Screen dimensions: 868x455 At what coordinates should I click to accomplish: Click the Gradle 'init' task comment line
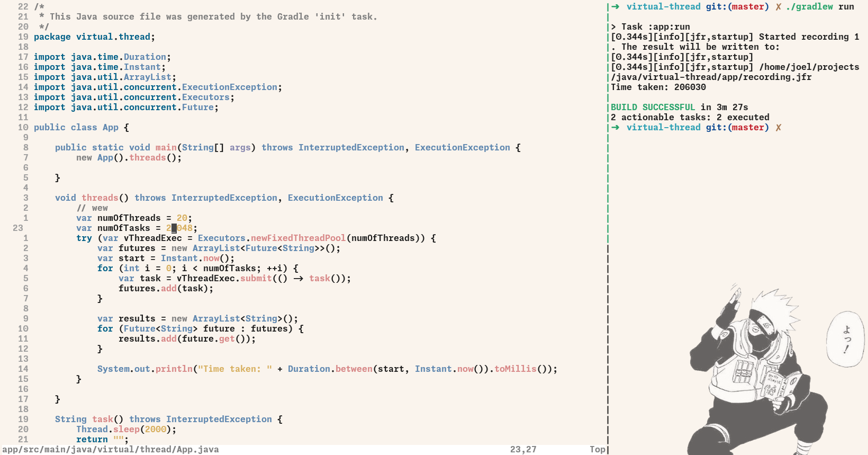[x=209, y=16]
